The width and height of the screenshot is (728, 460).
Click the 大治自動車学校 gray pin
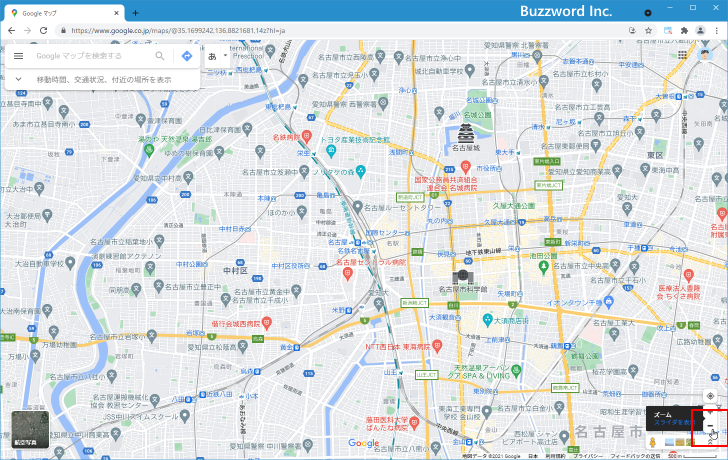coord(70,263)
